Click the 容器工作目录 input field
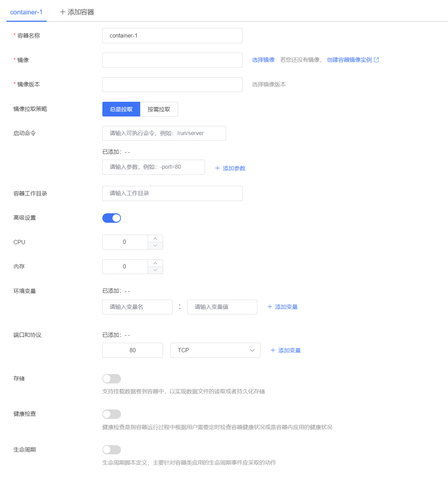 [172, 193]
